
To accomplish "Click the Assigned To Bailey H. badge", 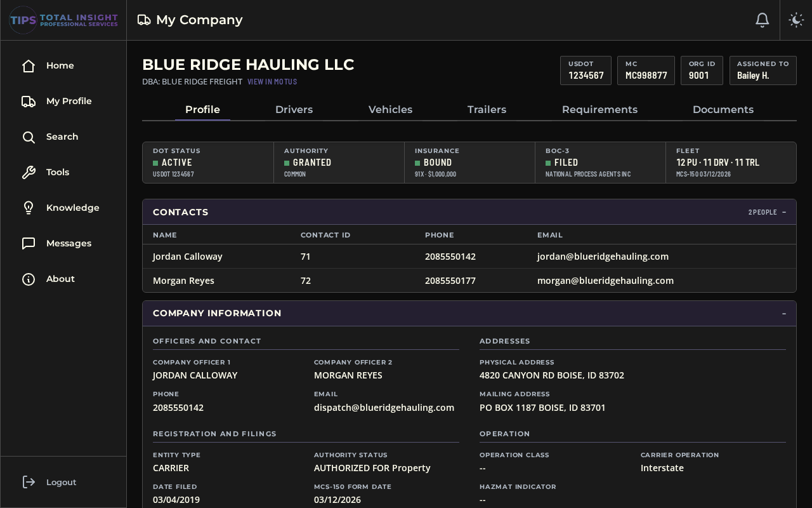I will [x=763, y=70].
